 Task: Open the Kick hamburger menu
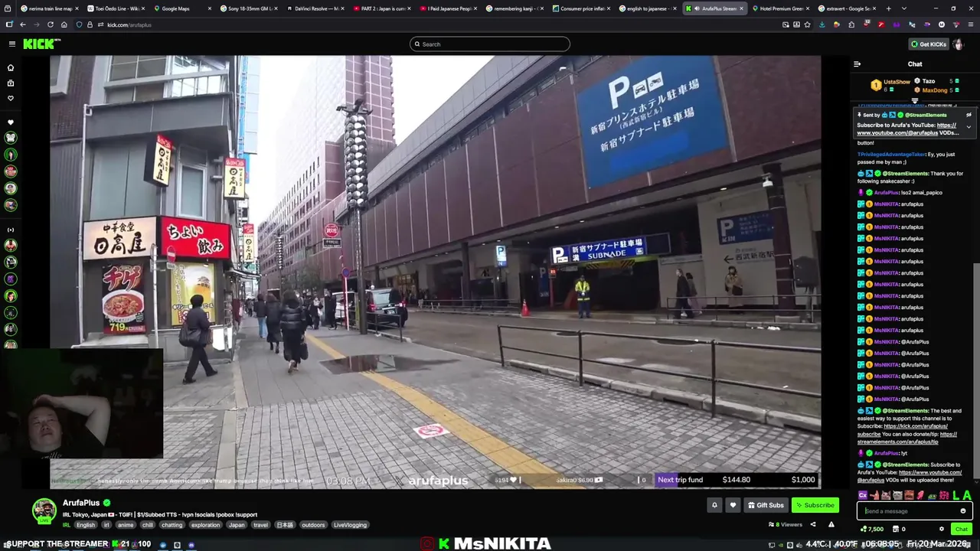tap(11, 44)
